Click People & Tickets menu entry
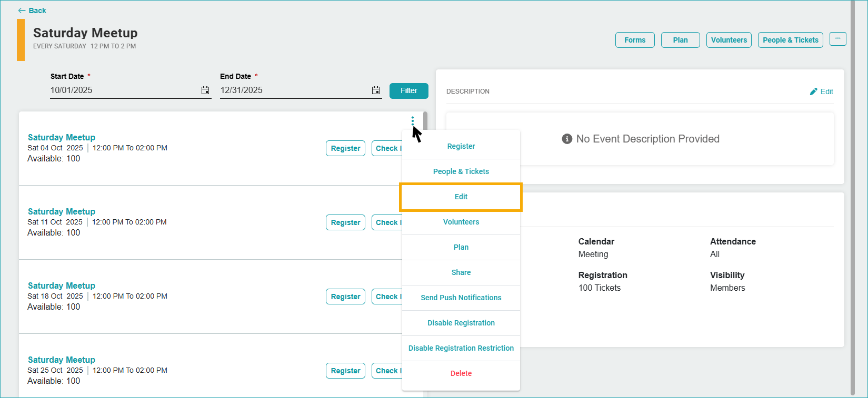868x398 pixels. (461, 171)
